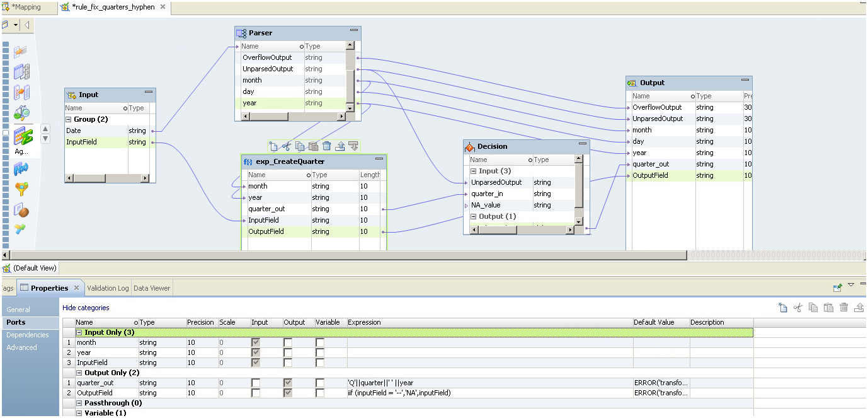The image size is (868, 418).
Task: Switch to the Validation Log tab
Action: [x=108, y=288]
